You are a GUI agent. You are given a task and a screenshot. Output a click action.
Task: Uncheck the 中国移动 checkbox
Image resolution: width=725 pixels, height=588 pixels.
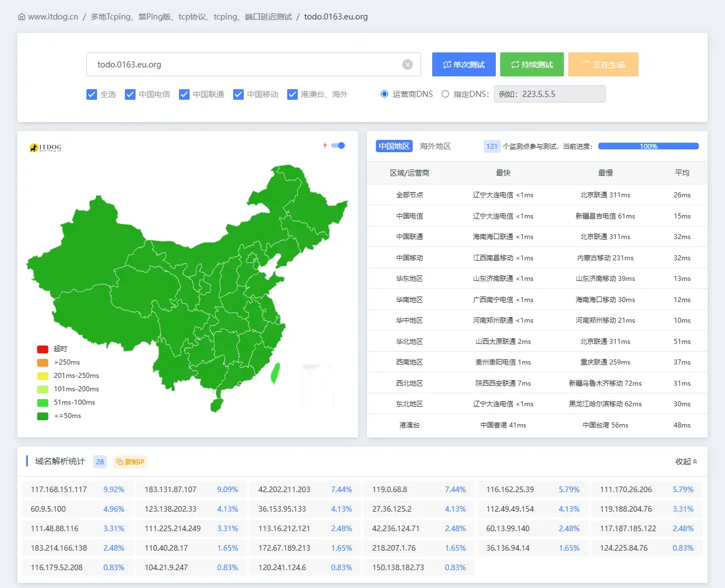tap(238, 94)
